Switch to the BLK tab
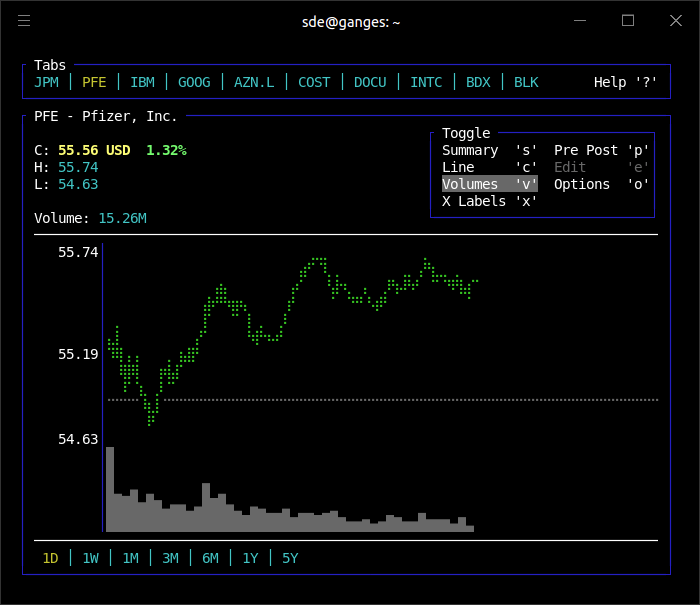Screen dimensions: 700x605 click(x=526, y=83)
